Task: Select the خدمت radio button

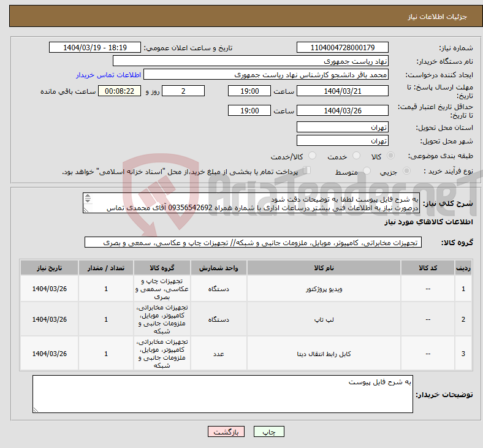Action: click(356, 156)
